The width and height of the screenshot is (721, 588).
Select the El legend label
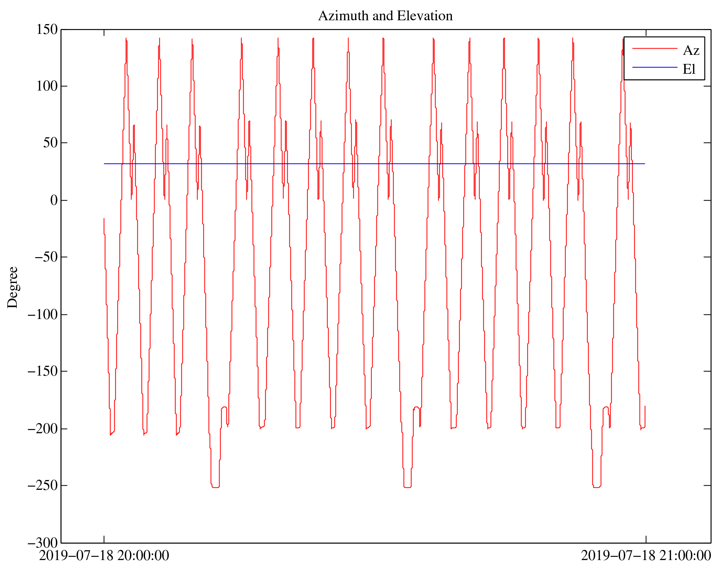689,69
